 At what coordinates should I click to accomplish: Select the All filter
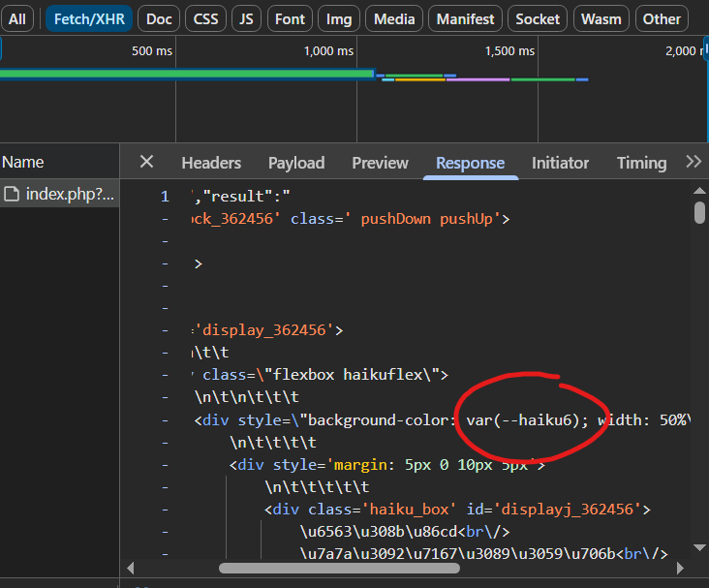pos(17,18)
